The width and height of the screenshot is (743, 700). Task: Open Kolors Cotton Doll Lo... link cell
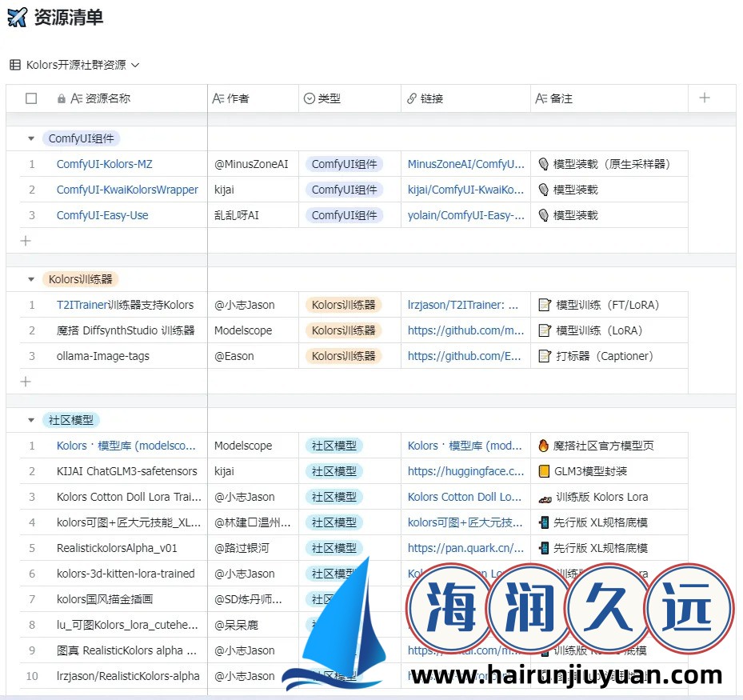coord(465,497)
